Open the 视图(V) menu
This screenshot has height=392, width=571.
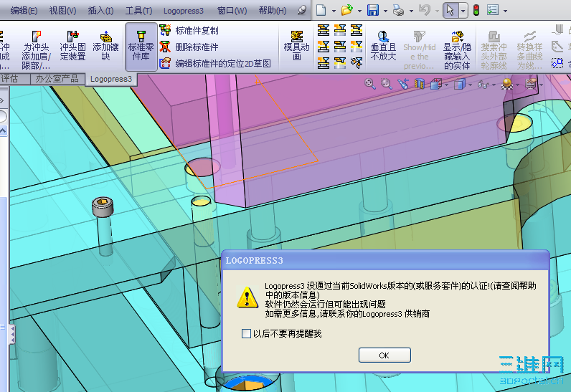(x=62, y=11)
